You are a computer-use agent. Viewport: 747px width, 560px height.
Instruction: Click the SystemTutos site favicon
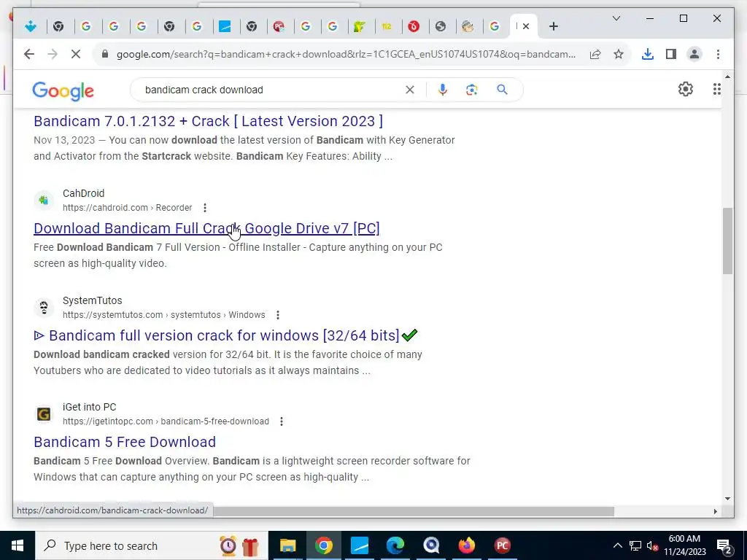click(43, 308)
